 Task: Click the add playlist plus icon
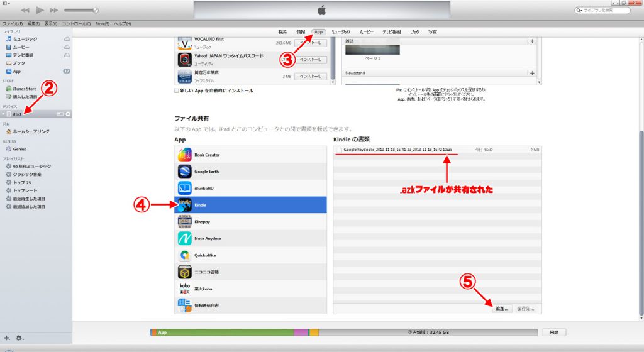[x=6, y=338]
